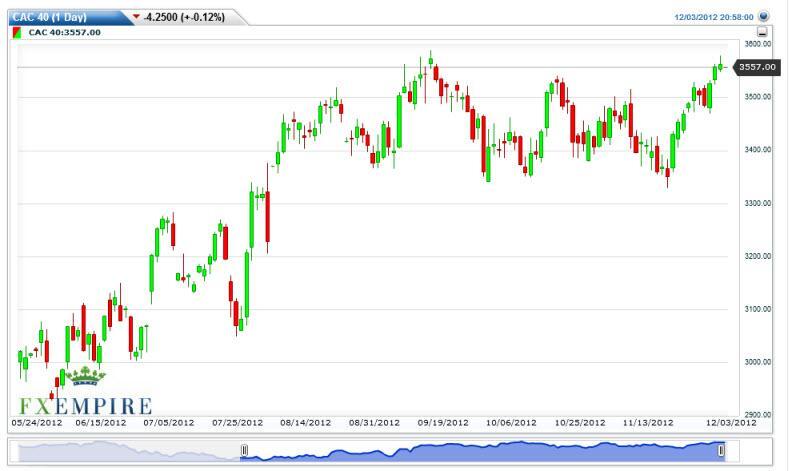Viewport: 789px width, 471px height.
Task: Click the faded unselected navigator region
Action: (130, 452)
